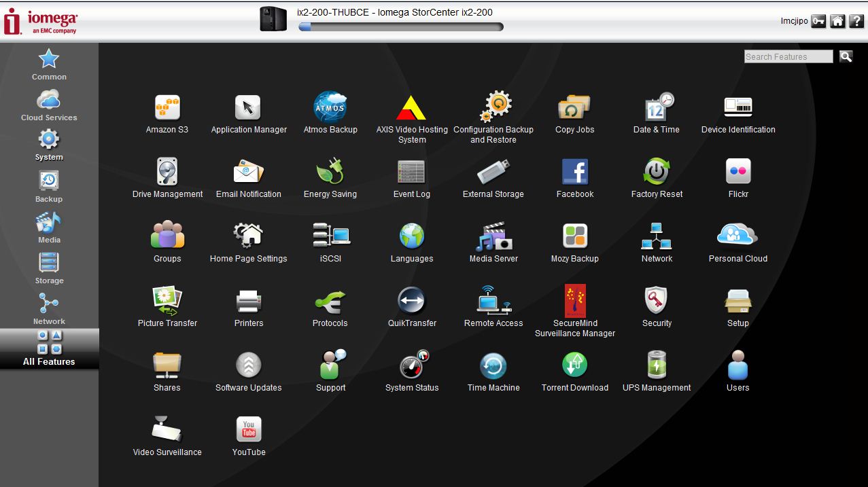
Task: Open Drive Management
Action: click(167, 178)
